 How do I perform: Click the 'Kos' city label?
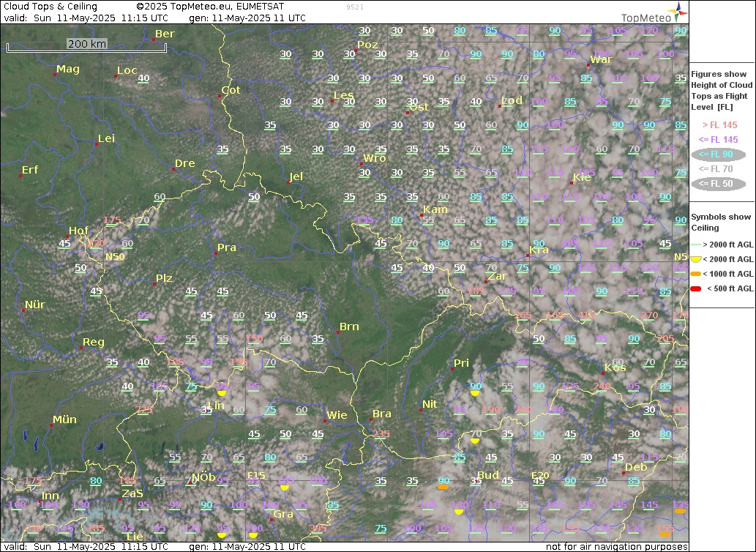click(615, 368)
